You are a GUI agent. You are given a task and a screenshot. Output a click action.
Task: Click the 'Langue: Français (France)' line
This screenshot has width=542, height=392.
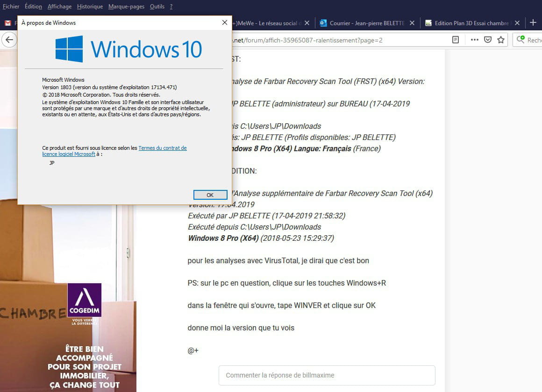click(x=307, y=148)
